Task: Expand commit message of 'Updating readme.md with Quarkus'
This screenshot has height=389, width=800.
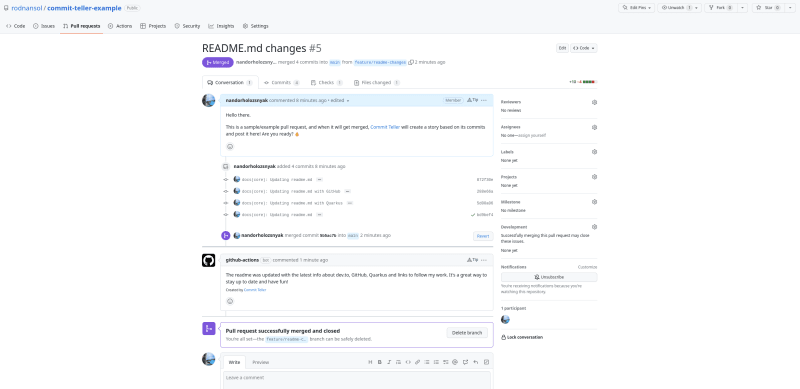Action: click(350, 203)
